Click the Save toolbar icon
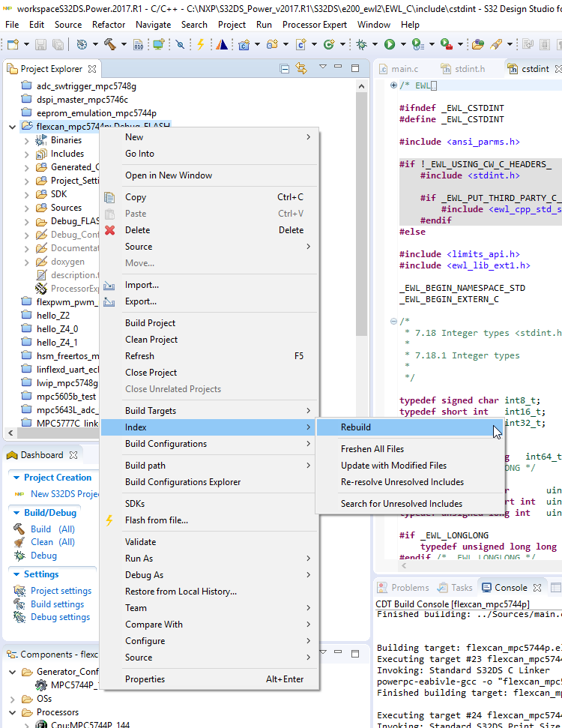The height and width of the screenshot is (728, 562). coord(41,44)
